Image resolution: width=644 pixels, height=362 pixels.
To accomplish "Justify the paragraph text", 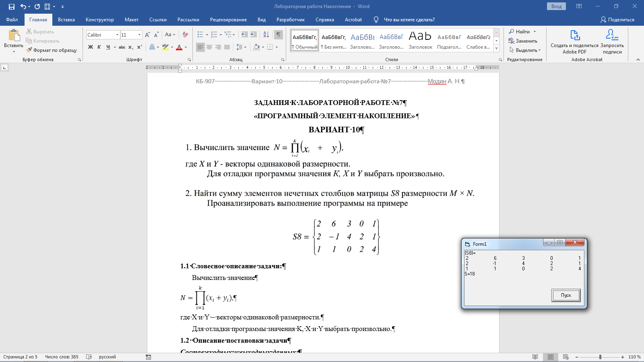I will (x=227, y=47).
